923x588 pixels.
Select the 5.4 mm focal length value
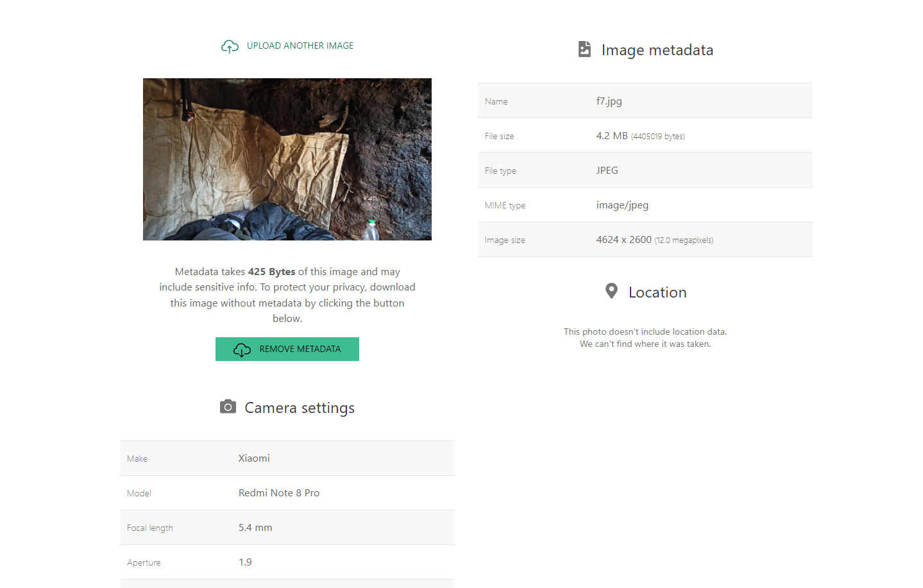(x=255, y=528)
